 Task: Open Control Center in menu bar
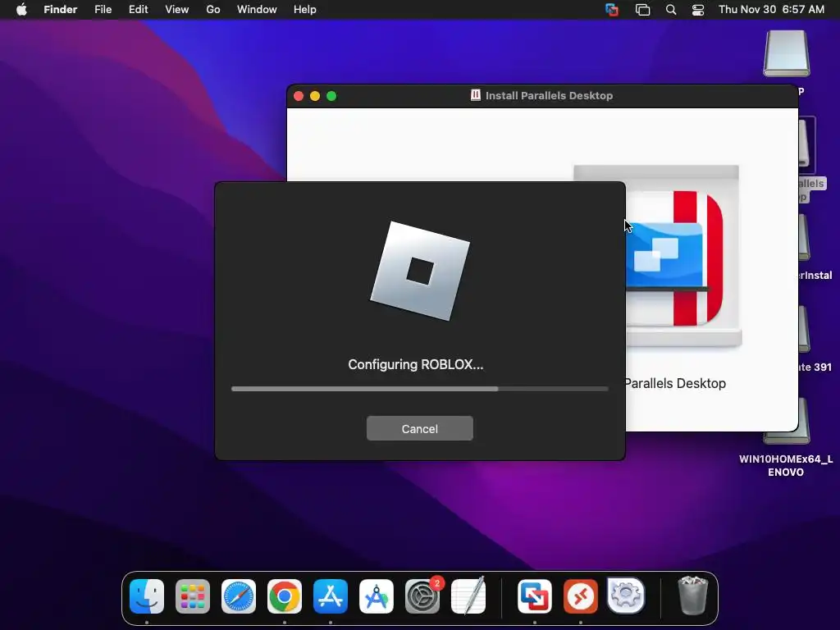pos(698,10)
